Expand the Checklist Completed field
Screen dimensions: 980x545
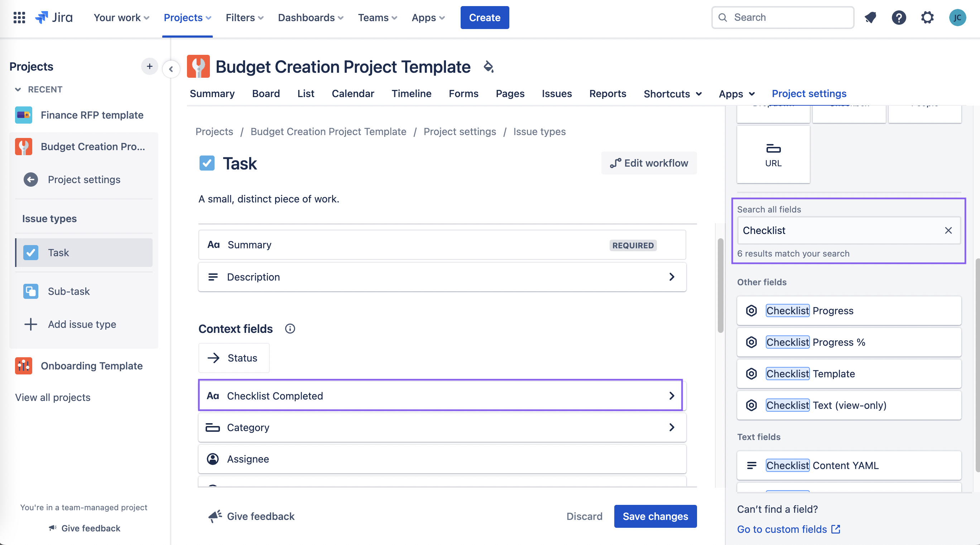tap(672, 396)
